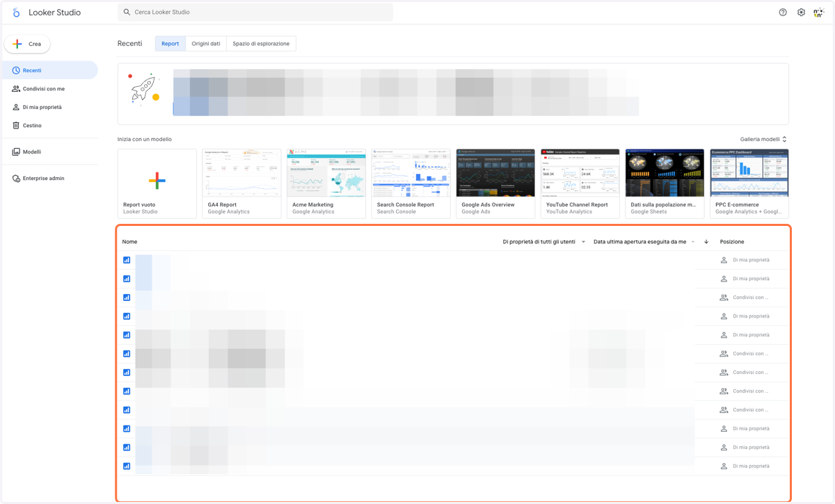The image size is (835, 504).
Task: Click the first Condivisi con... position label
Action: click(750, 298)
